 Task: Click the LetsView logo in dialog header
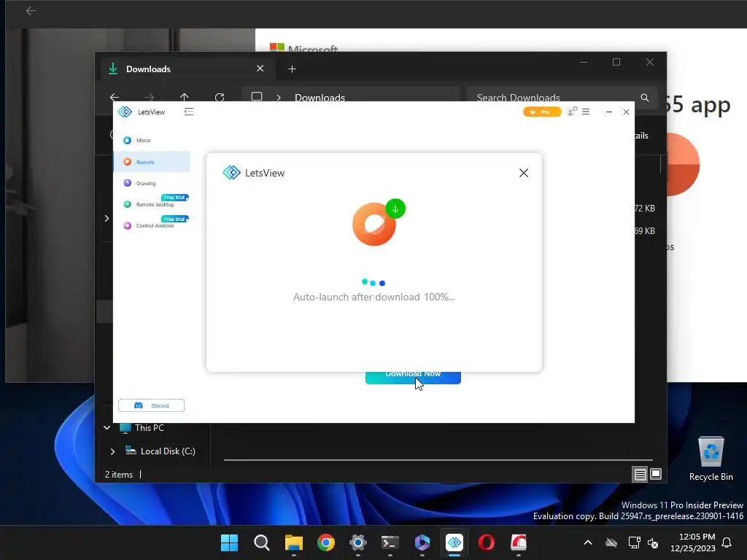click(x=231, y=172)
